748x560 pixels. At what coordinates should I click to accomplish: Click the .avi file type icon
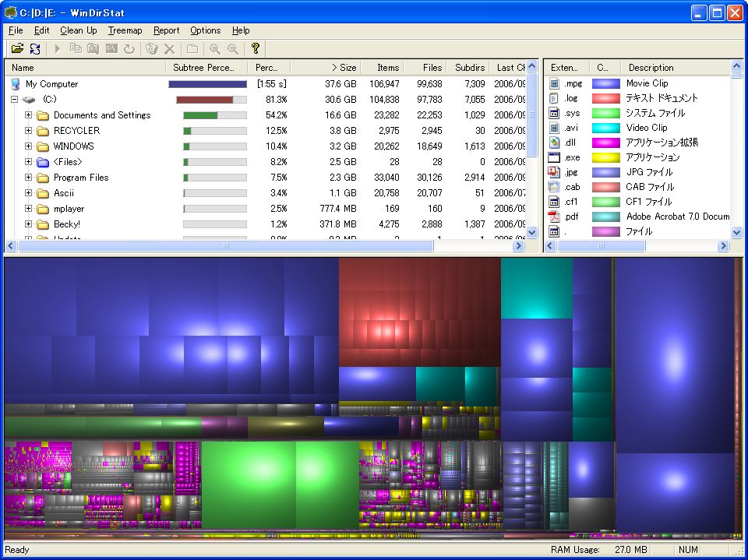(x=554, y=128)
